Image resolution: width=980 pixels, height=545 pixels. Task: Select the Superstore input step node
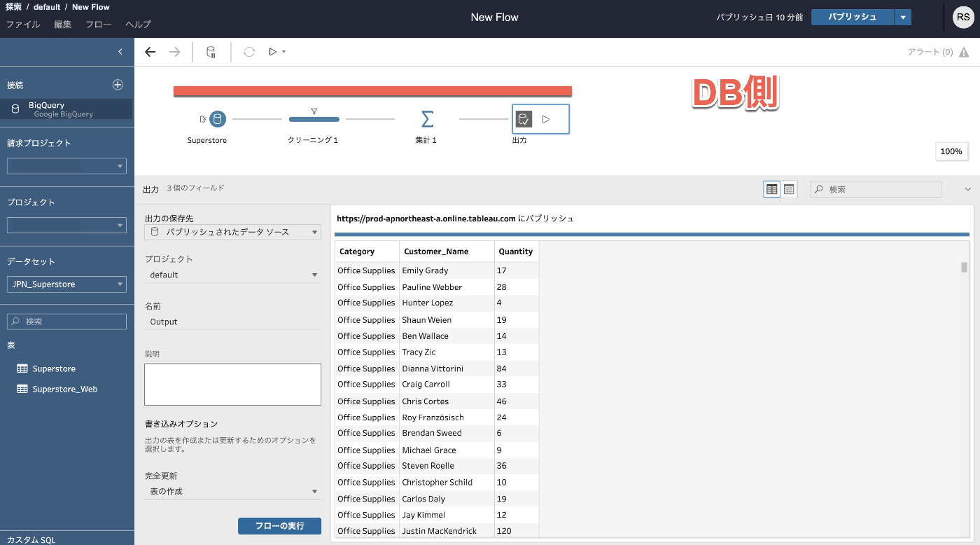218,119
